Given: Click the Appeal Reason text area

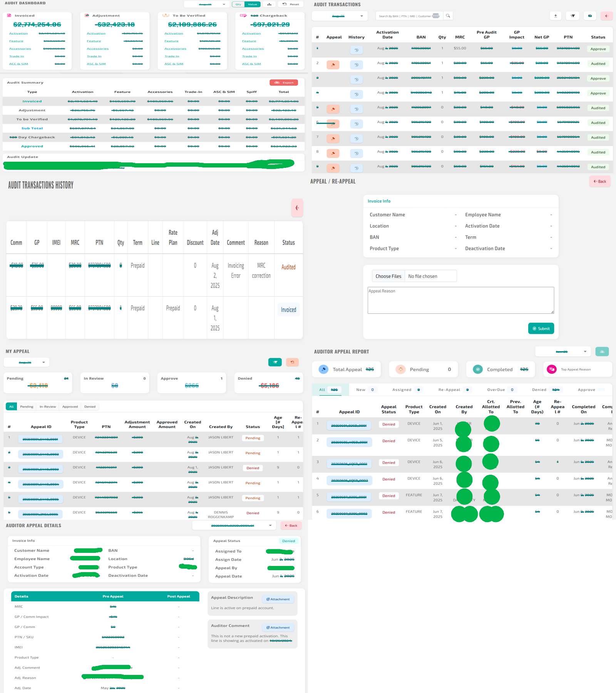Looking at the screenshot, I should coord(460,300).
